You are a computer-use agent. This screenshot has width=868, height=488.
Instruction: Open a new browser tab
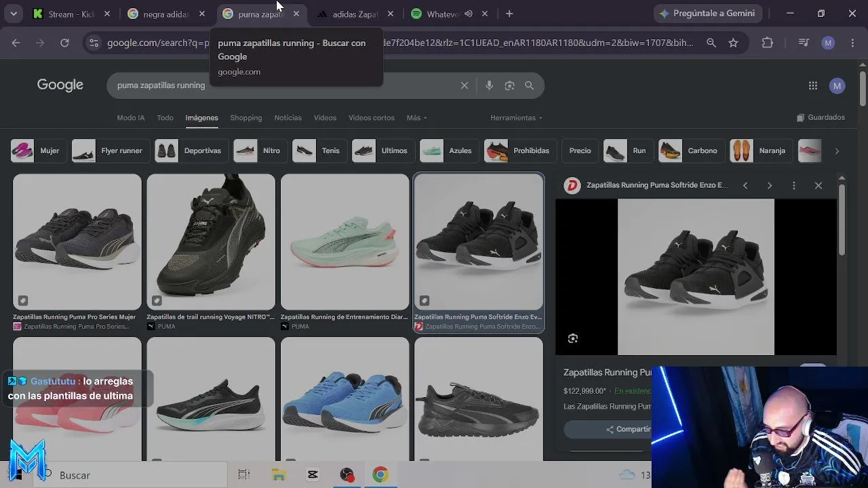(x=509, y=14)
